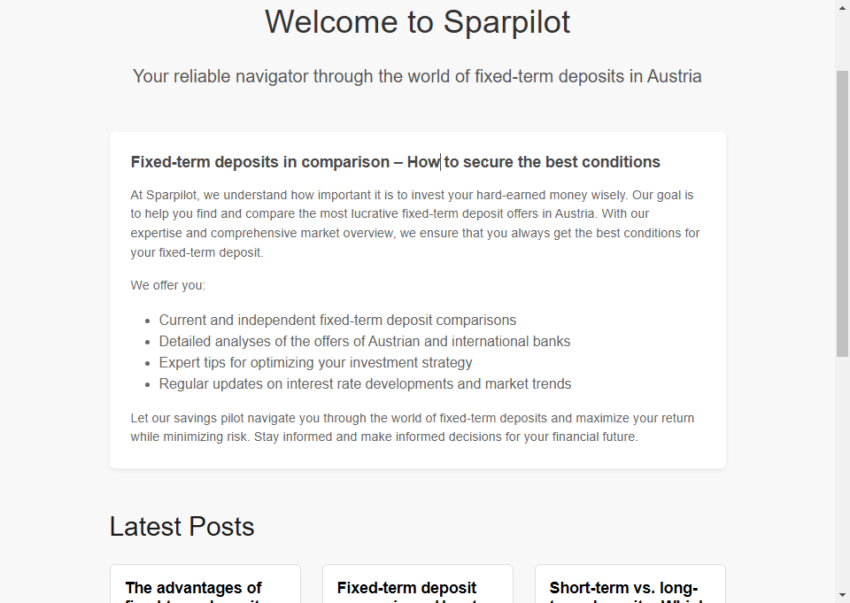Click the closing paragraph about maximizing your return
The image size is (850, 603).
(x=413, y=427)
